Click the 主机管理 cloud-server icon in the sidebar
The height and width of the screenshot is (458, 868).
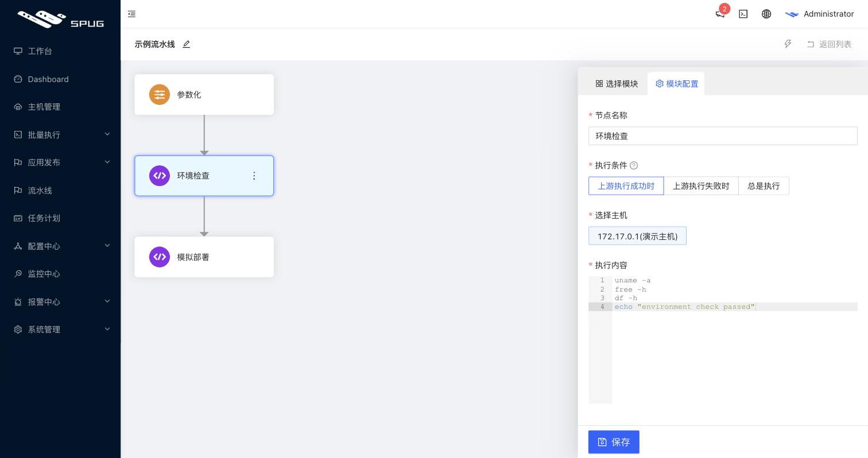[x=18, y=107]
